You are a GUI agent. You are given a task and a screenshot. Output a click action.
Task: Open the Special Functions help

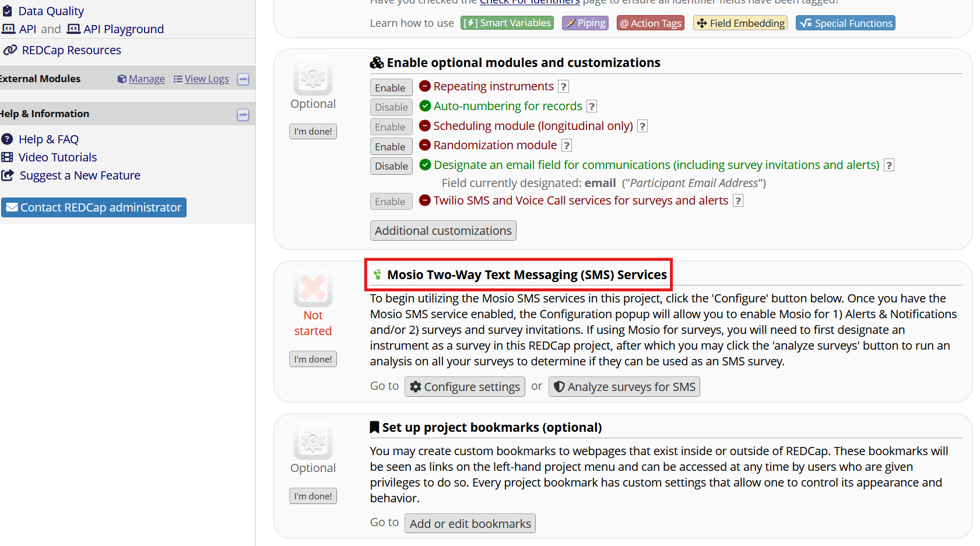[846, 23]
